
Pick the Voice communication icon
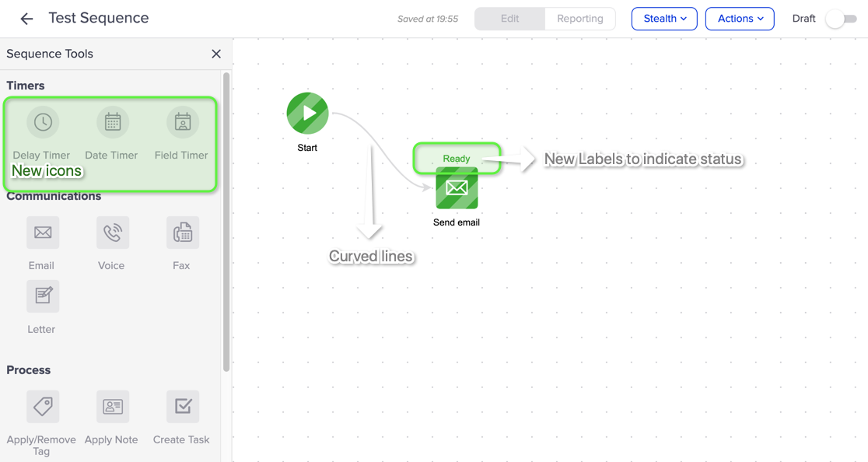[112, 233]
